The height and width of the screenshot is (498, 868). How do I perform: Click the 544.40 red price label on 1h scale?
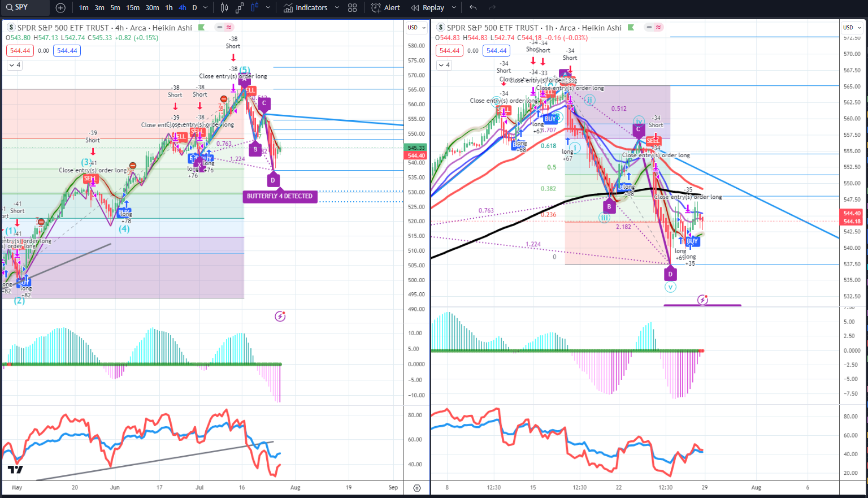tap(852, 213)
